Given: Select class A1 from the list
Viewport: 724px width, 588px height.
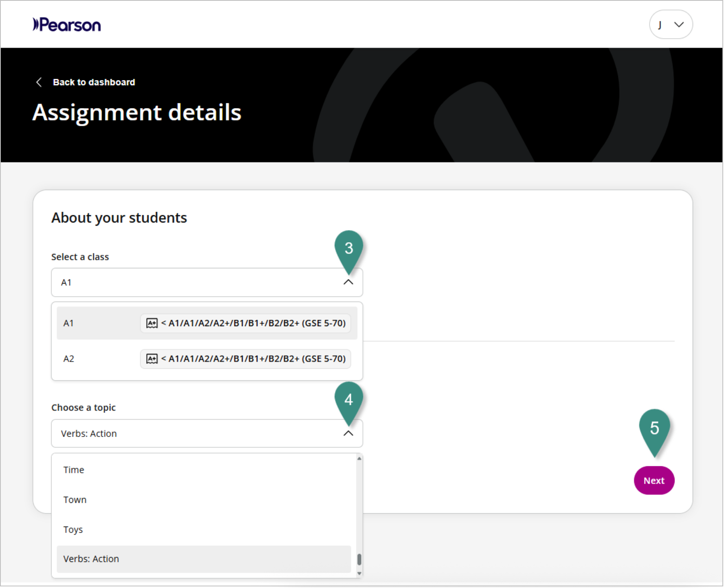Looking at the screenshot, I should 69,323.
